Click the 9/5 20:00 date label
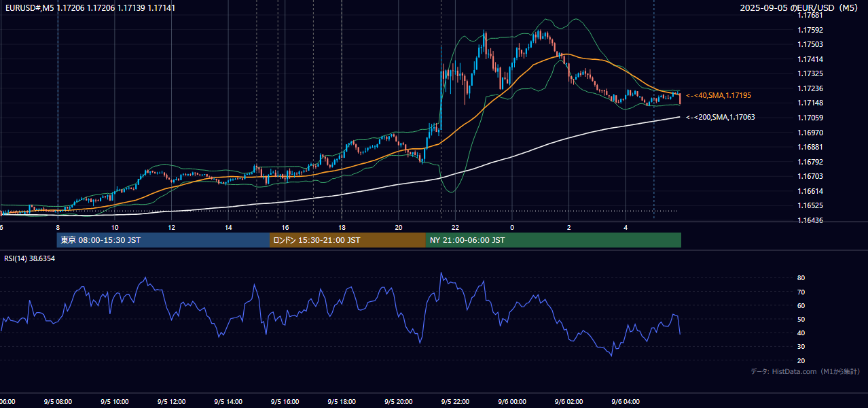The image size is (868, 408). (x=399, y=402)
